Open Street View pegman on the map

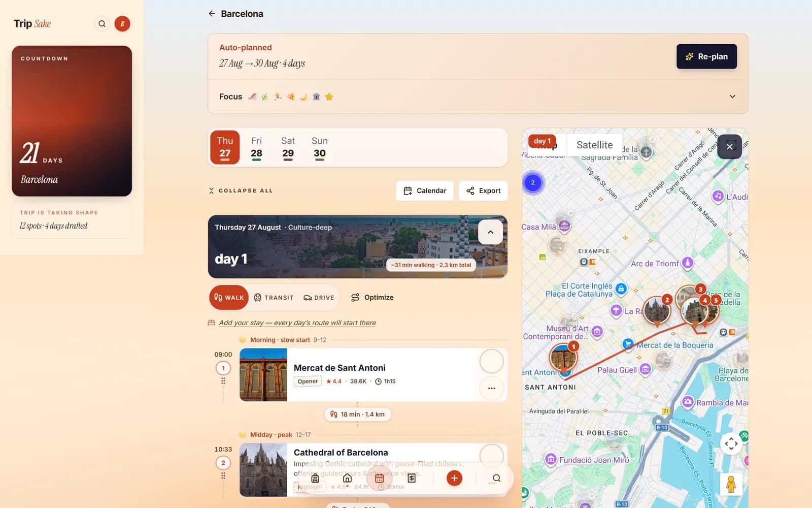731,484
